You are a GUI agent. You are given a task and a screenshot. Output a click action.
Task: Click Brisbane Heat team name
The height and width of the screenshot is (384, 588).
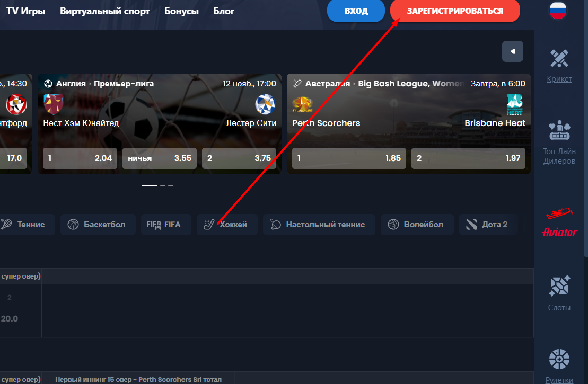[x=495, y=123]
